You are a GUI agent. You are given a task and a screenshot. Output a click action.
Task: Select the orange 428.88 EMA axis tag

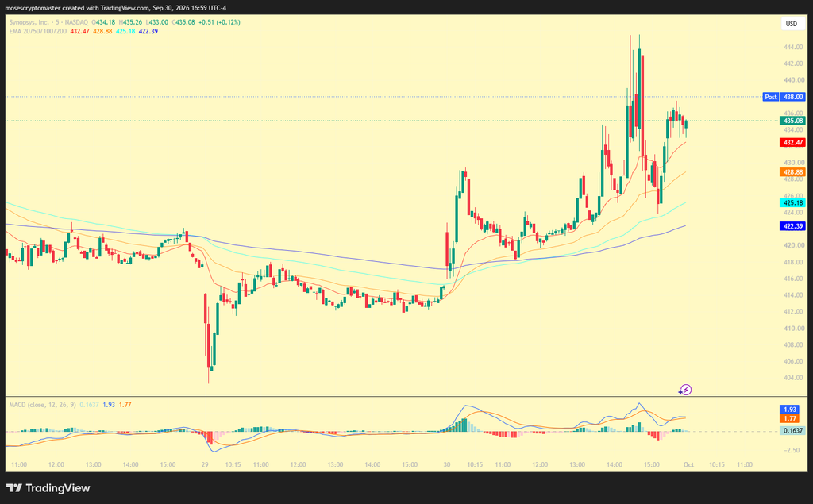coord(793,172)
